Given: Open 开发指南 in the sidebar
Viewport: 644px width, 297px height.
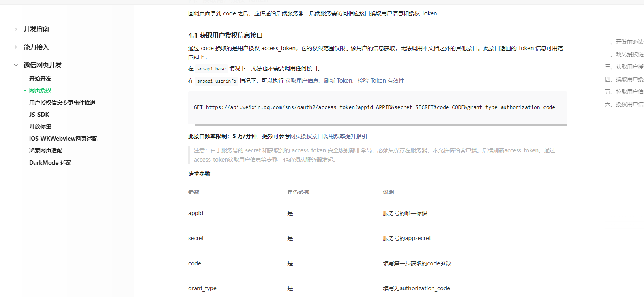Looking at the screenshot, I should click(36, 29).
